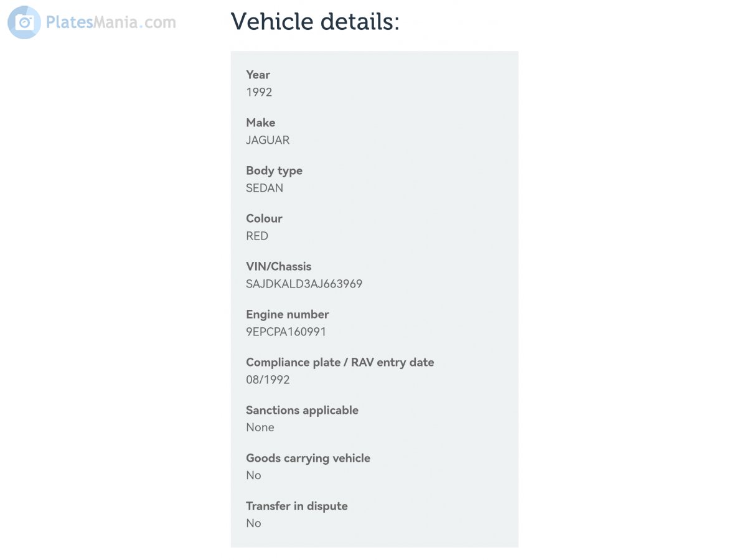
Task: Click the 08/1992 compliance date value
Action: pyautogui.click(x=268, y=380)
